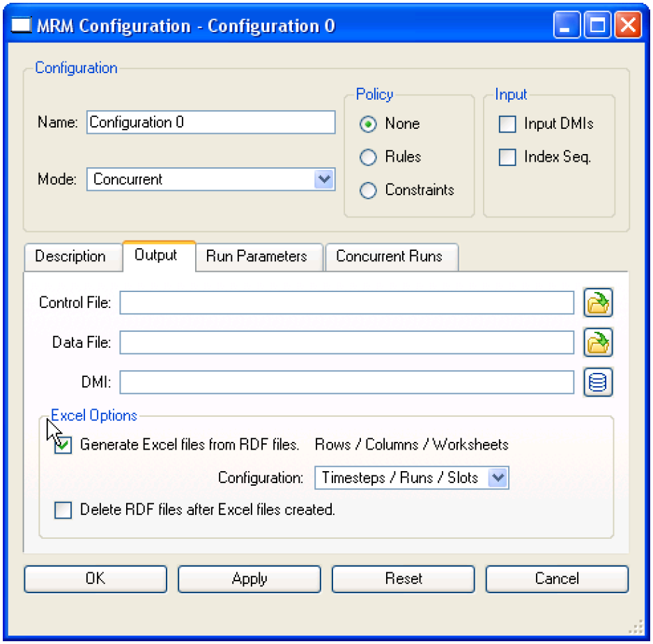The height and width of the screenshot is (644, 653).
Task: Enable Delete RDF files after Excel created
Action: point(63,510)
